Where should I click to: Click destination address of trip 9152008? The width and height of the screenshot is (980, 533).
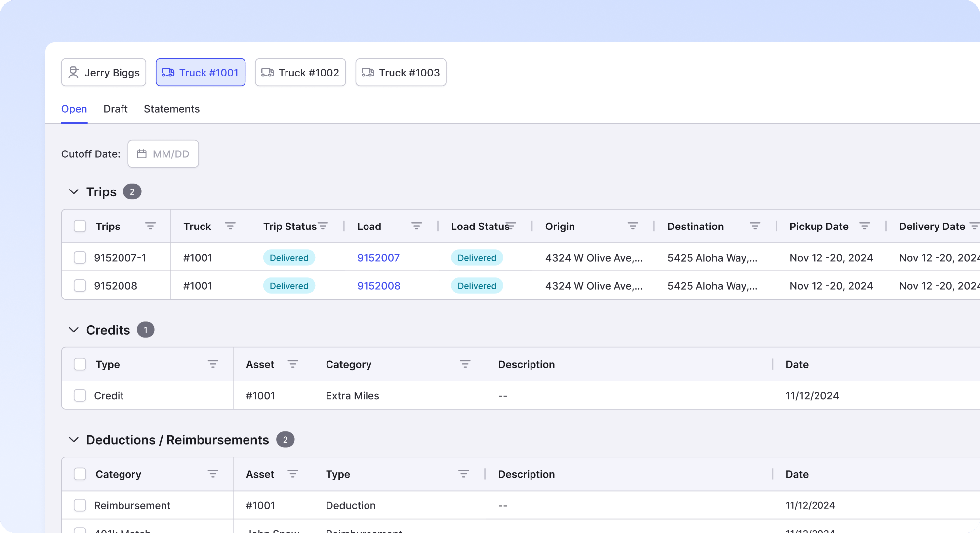click(712, 286)
